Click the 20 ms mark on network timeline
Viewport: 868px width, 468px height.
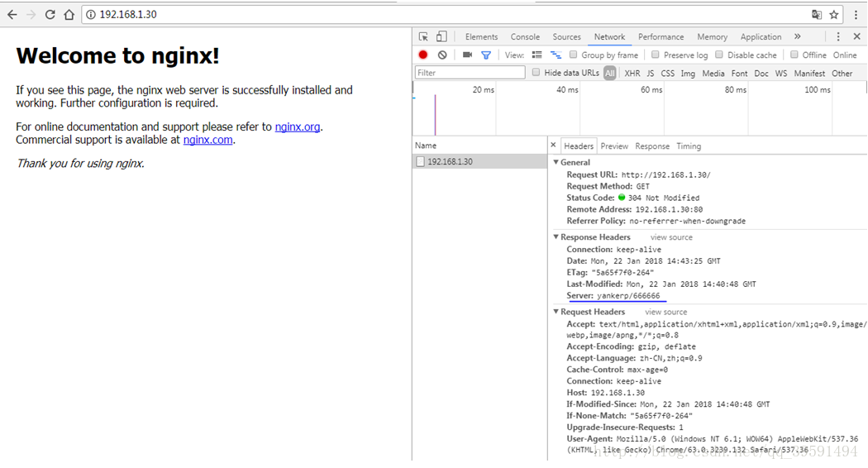point(483,90)
